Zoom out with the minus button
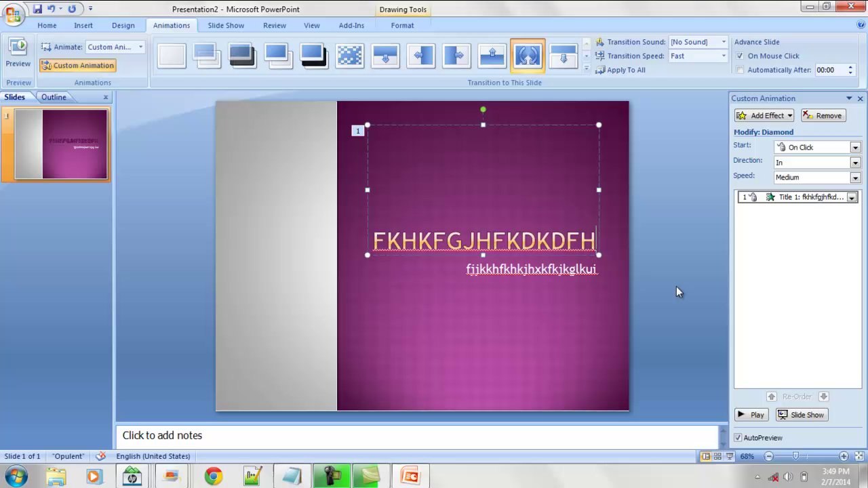 tap(769, 457)
